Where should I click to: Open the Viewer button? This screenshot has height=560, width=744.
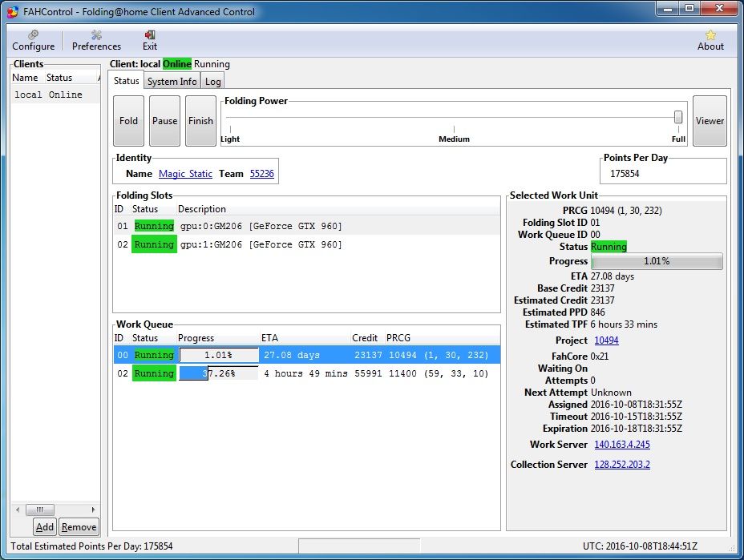click(710, 121)
